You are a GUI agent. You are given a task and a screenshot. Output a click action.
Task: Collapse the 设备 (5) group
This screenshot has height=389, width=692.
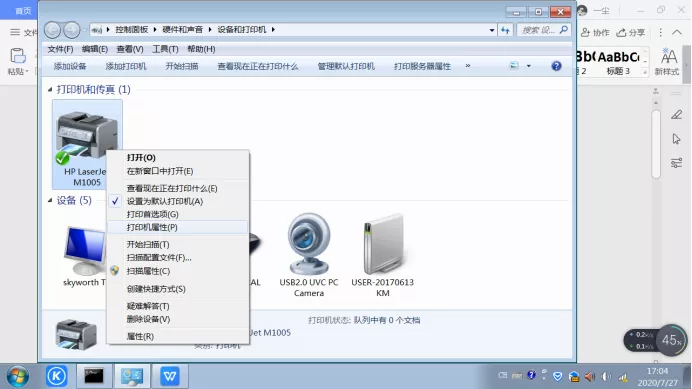tap(50, 200)
